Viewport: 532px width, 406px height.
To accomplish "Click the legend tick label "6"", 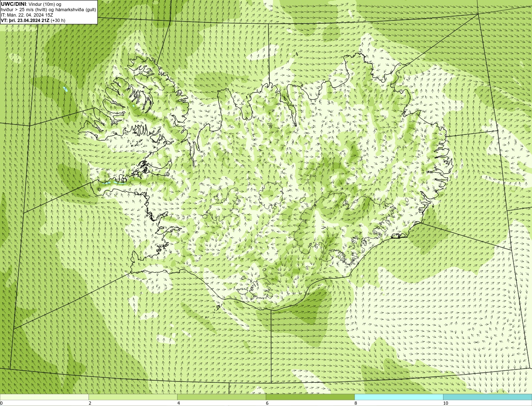I will tap(267, 404).
